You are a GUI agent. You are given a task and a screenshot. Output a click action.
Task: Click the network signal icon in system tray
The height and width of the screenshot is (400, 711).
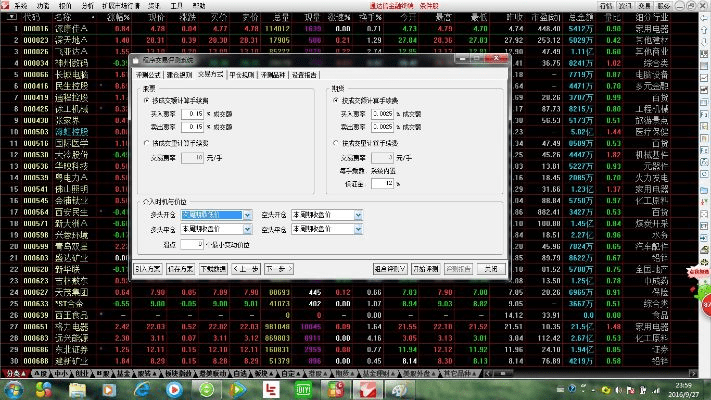click(656, 390)
